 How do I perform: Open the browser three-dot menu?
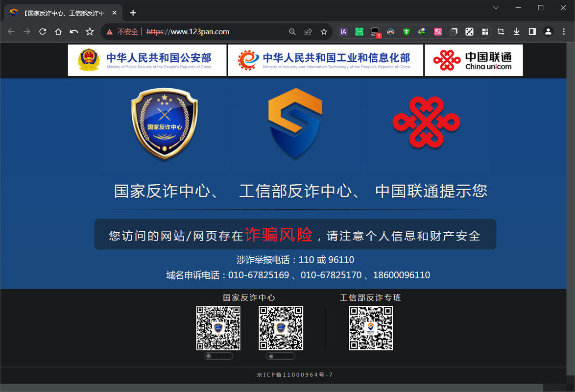tap(564, 32)
